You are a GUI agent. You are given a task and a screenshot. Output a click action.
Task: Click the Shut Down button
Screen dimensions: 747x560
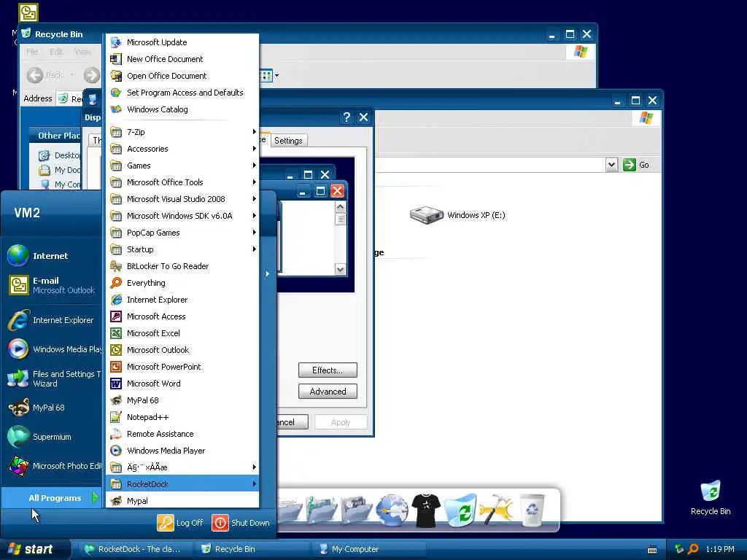(x=241, y=522)
